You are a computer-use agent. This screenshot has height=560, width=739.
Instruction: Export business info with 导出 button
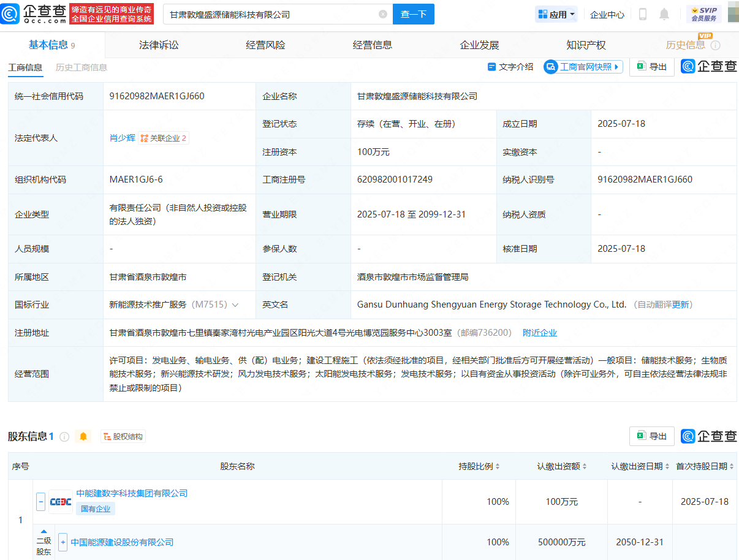[x=652, y=67]
